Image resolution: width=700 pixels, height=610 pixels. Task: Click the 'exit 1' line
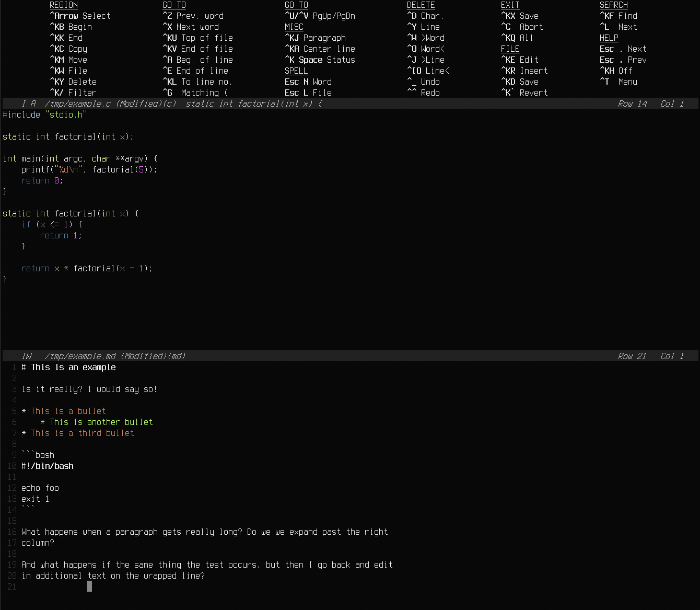(x=36, y=499)
